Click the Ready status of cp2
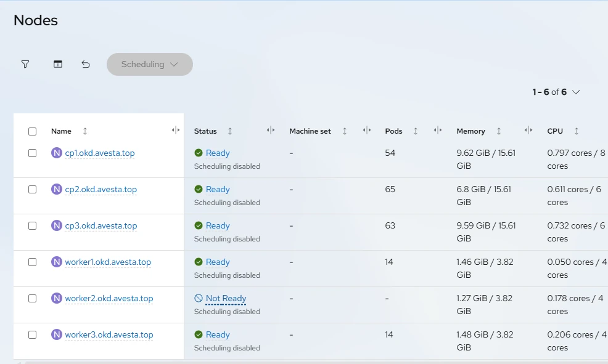The width and height of the screenshot is (608, 364). click(218, 189)
